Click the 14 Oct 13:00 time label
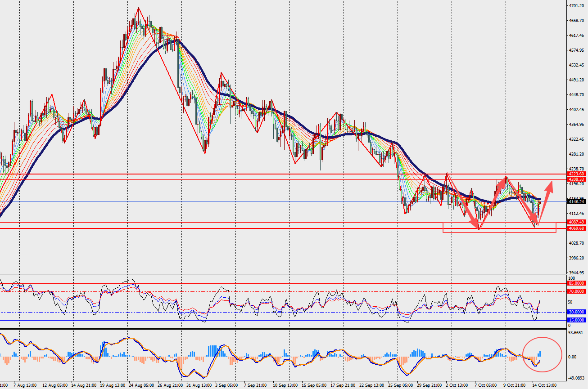The width and height of the screenshot is (588, 389). pos(544,386)
